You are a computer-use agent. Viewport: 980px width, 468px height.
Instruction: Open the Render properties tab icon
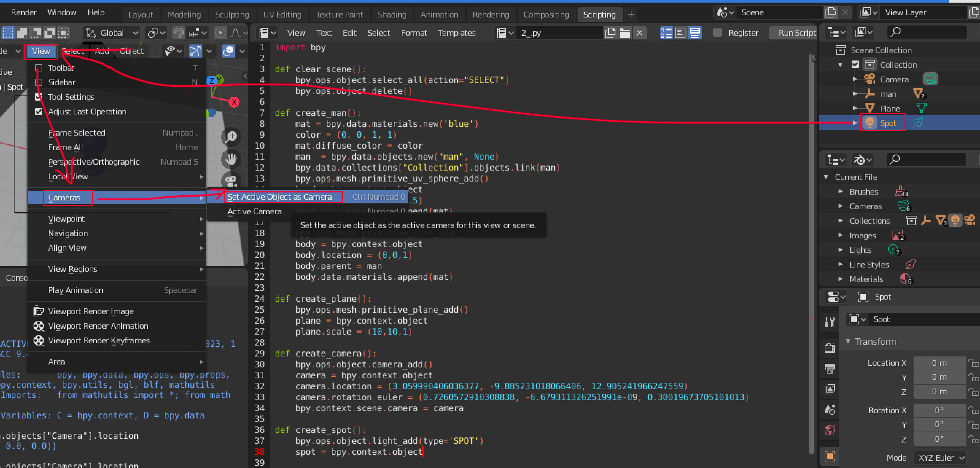830,348
